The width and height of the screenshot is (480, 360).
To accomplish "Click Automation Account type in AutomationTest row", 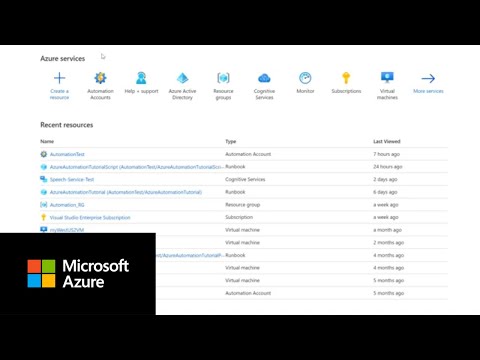I will point(248,154).
